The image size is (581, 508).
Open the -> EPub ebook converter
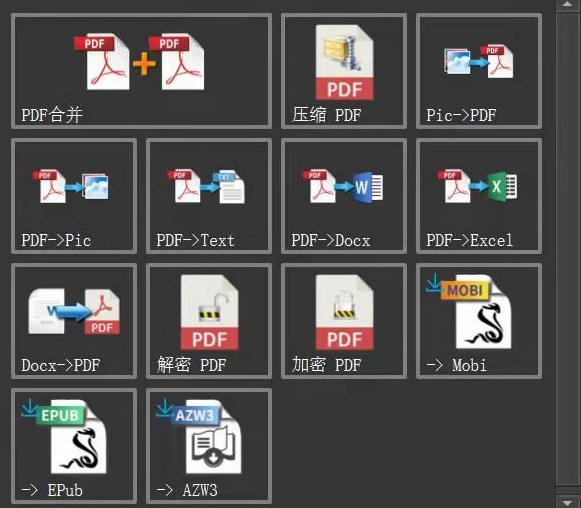(x=74, y=446)
